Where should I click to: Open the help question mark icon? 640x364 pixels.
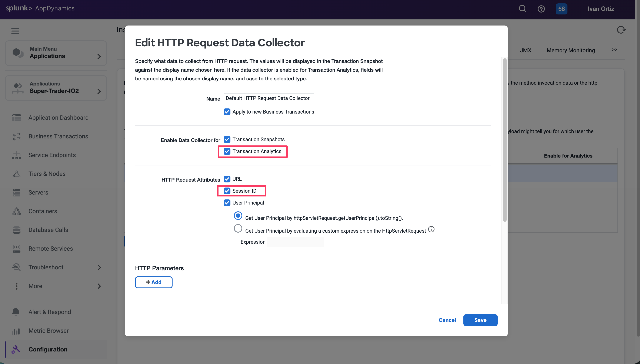541,9
